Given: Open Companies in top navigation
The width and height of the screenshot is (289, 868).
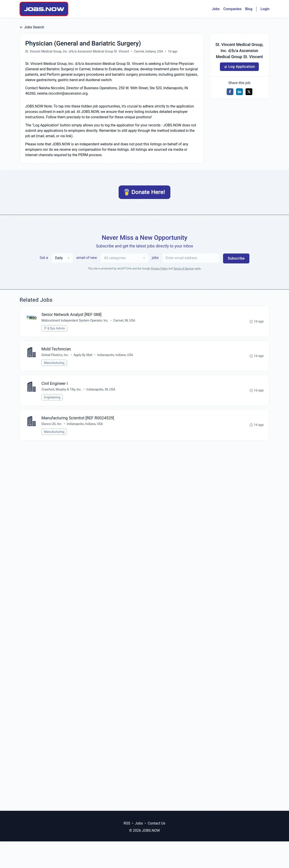Looking at the screenshot, I should [x=232, y=9].
